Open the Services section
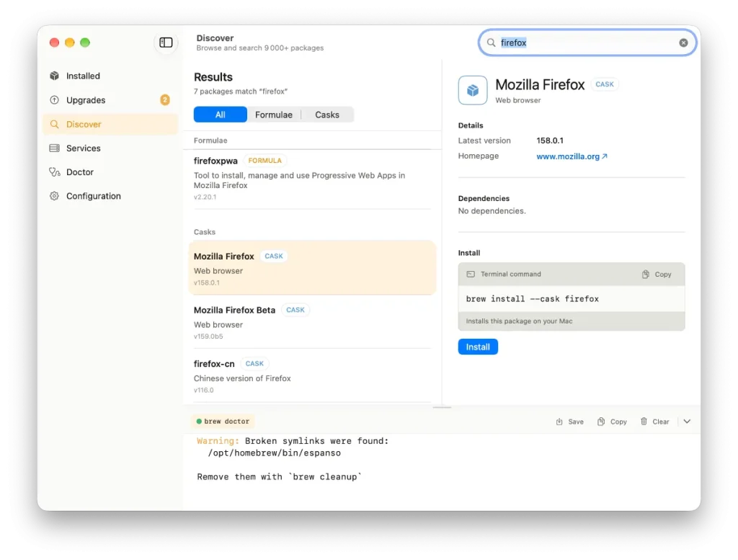 click(110, 148)
